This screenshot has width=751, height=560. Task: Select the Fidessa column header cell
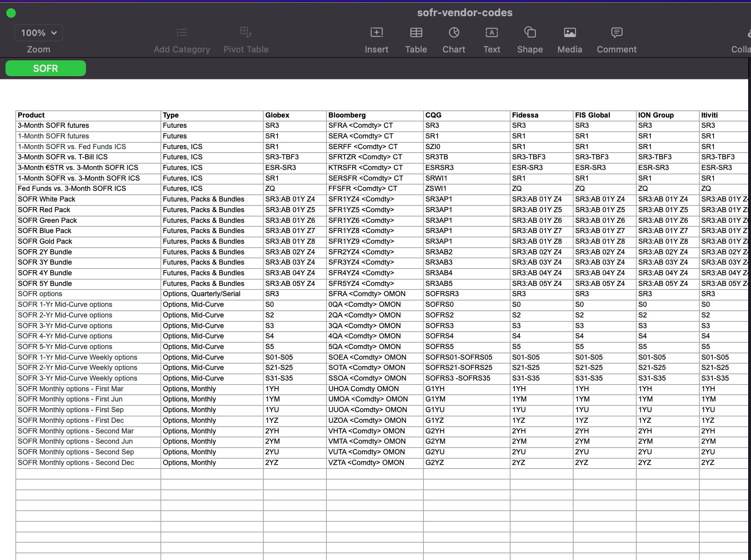(x=542, y=115)
